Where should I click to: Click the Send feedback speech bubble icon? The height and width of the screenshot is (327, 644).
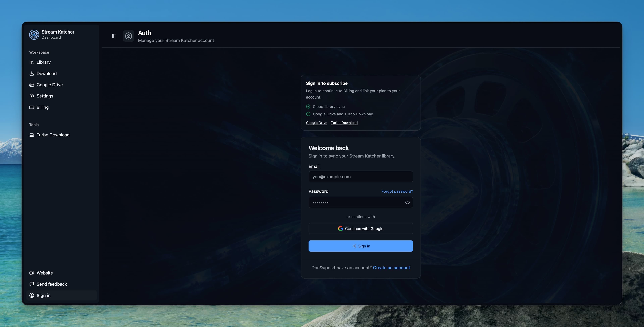click(32, 284)
